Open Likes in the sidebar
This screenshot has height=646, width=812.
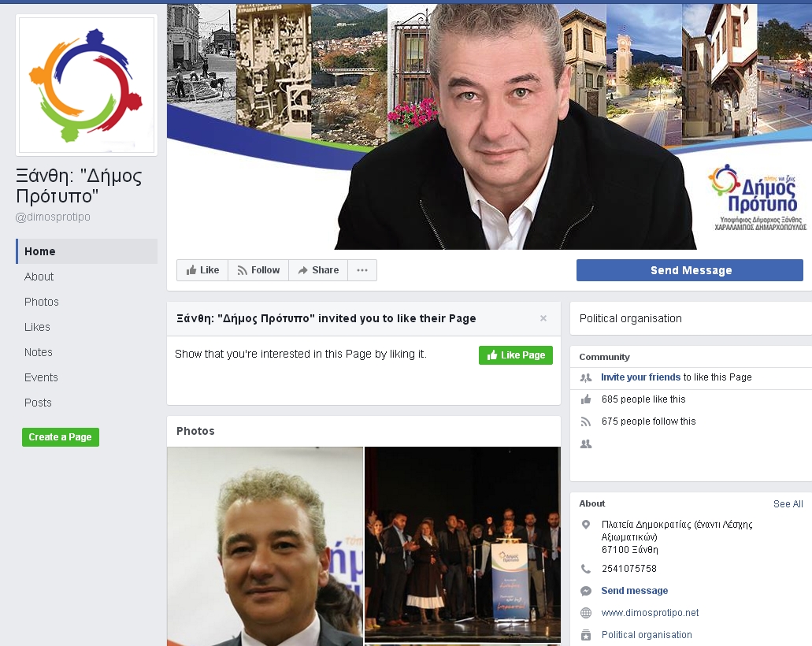click(x=37, y=327)
